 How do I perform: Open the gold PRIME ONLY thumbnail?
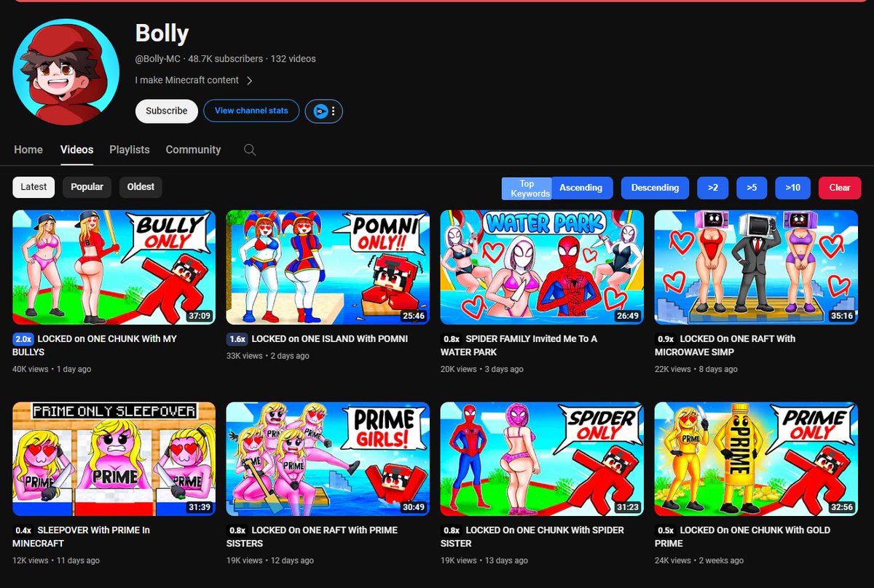pos(756,459)
